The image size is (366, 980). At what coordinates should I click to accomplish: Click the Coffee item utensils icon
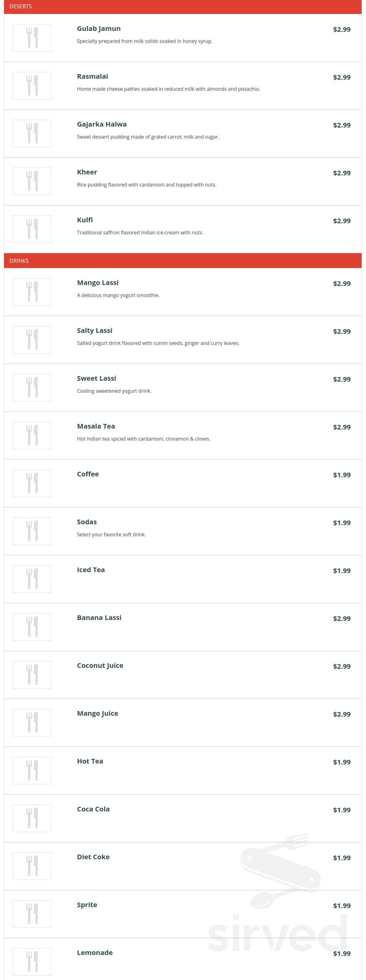[x=32, y=484]
